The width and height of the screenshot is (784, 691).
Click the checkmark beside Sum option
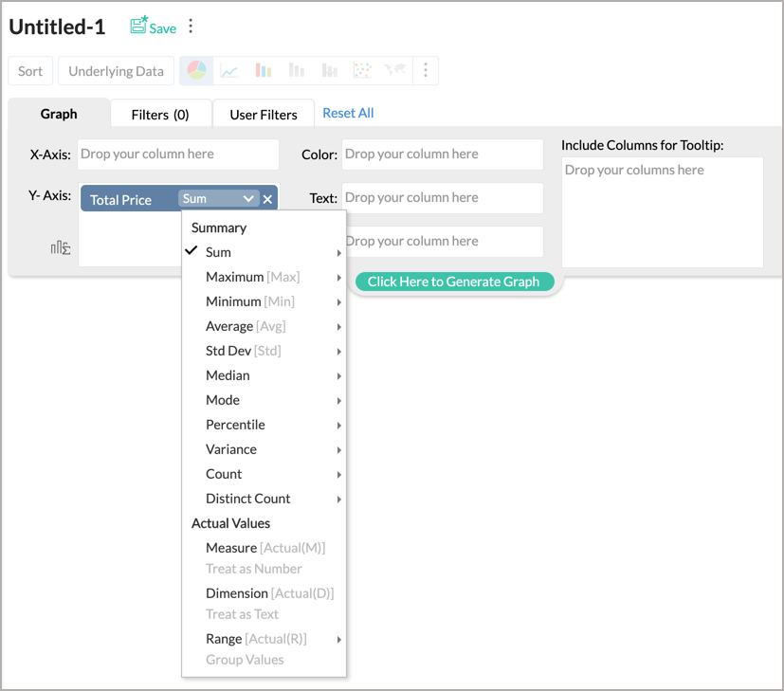tap(192, 252)
